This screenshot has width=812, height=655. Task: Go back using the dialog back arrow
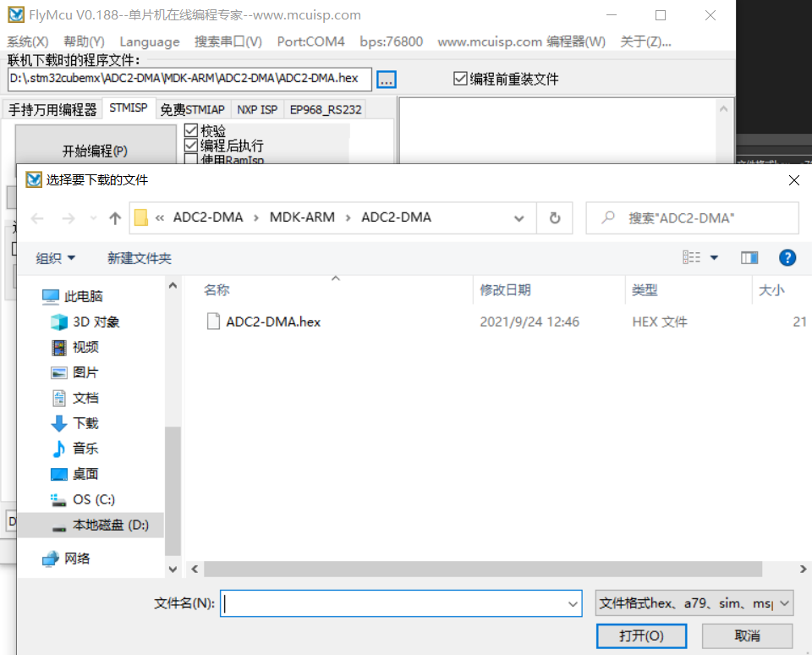(x=36, y=217)
